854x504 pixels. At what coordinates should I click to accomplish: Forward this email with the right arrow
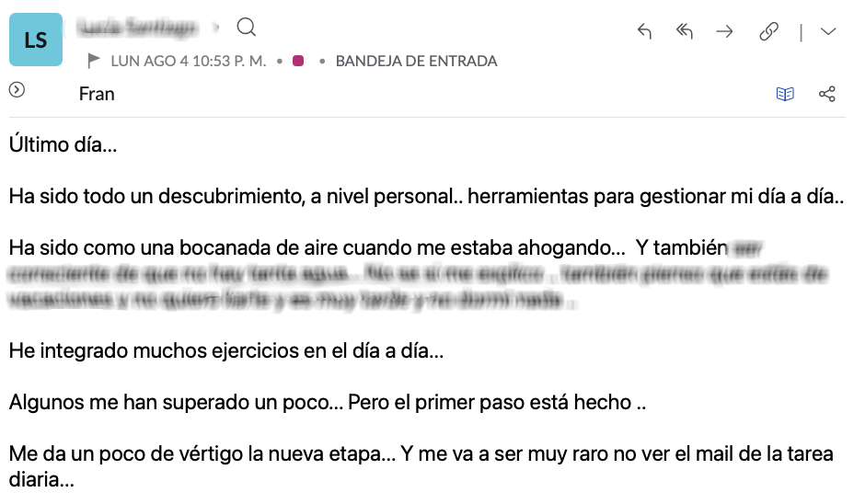[725, 32]
